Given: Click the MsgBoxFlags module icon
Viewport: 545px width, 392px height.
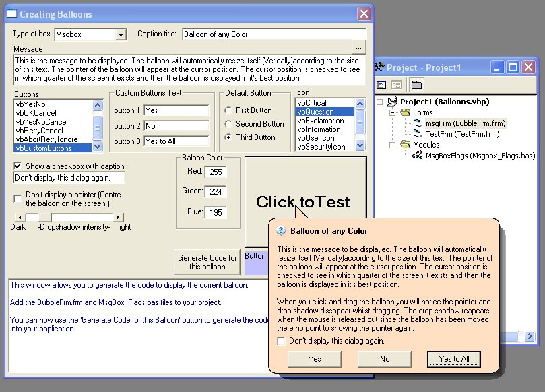Looking at the screenshot, I should 417,156.
